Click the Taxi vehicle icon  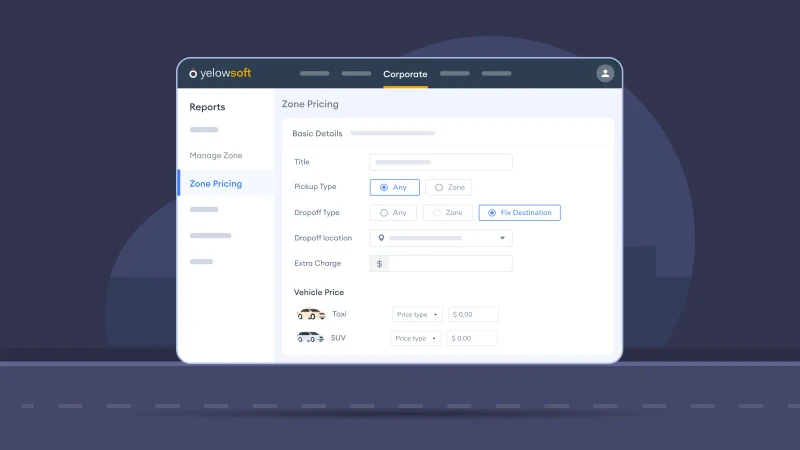pyautogui.click(x=311, y=314)
